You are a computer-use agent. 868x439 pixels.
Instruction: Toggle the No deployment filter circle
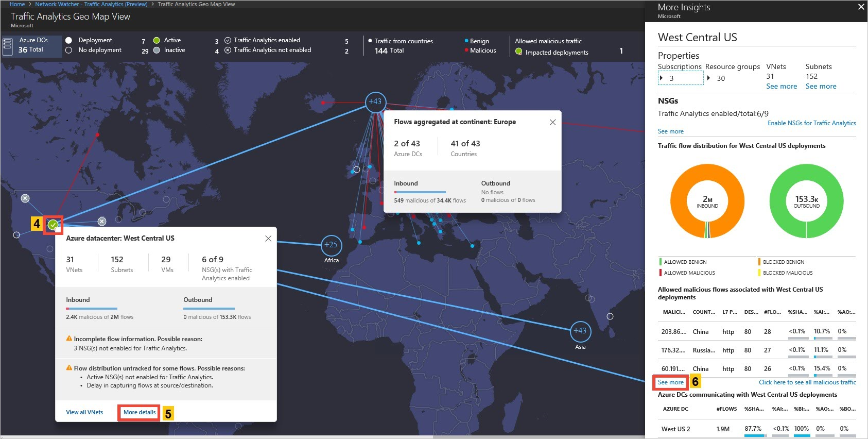tap(68, 50)
